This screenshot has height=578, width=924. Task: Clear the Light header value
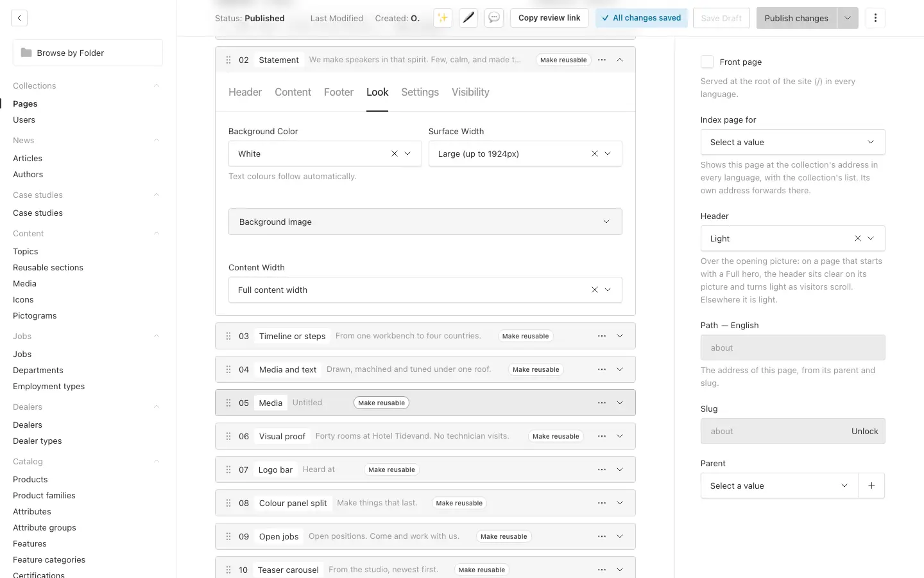pos(858,238)
